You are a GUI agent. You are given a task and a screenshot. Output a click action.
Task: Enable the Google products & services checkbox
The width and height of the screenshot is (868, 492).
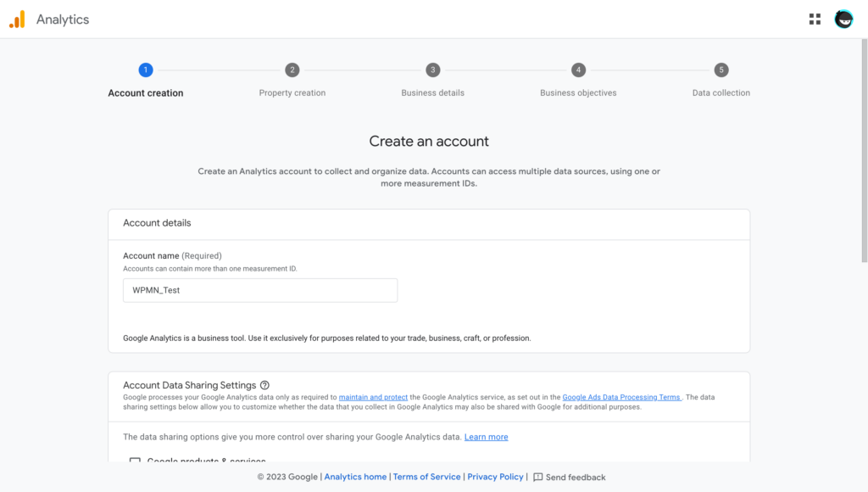[x=134, y=461]
